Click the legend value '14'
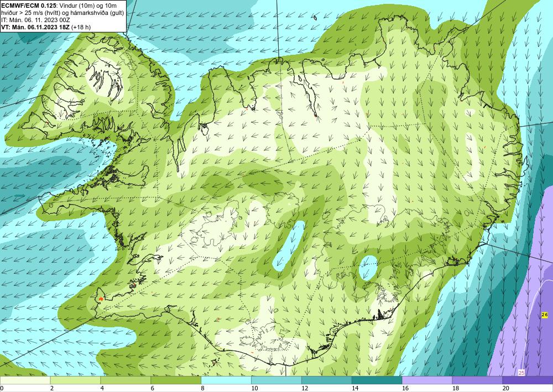The width and height of the screenshot is (553, 392). [355, 388]
